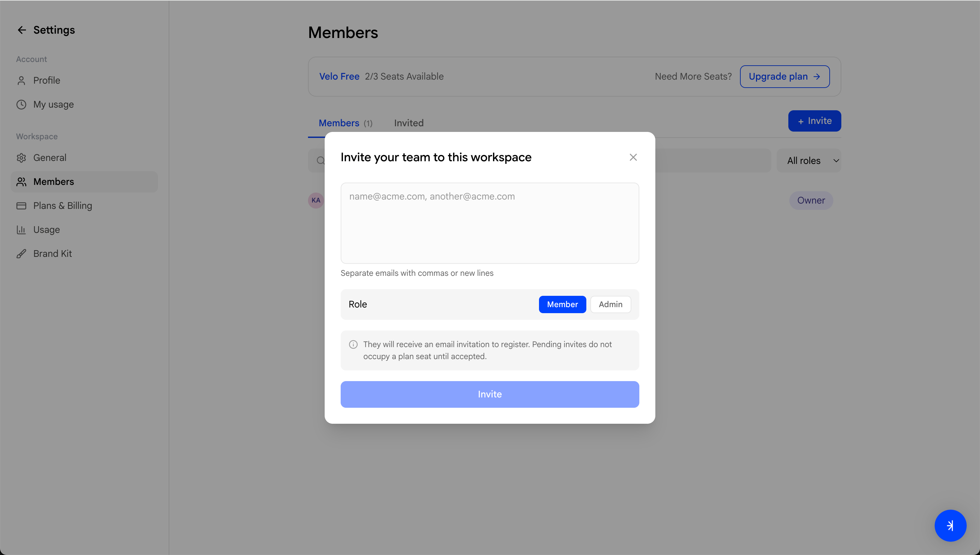The width and height of the screenshot is (980, 555).
Task: Click the KA avatar in members list
Action: (x=316, y=200)
